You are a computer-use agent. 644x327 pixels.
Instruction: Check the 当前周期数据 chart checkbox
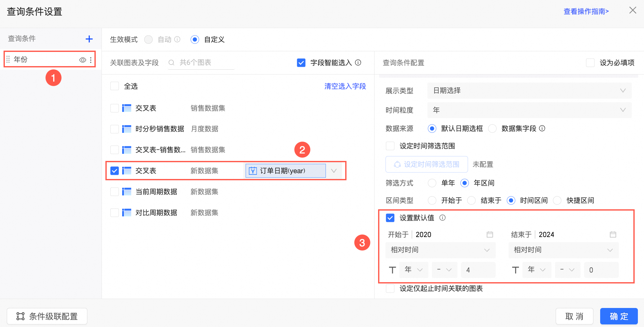(x=114, y=192)
